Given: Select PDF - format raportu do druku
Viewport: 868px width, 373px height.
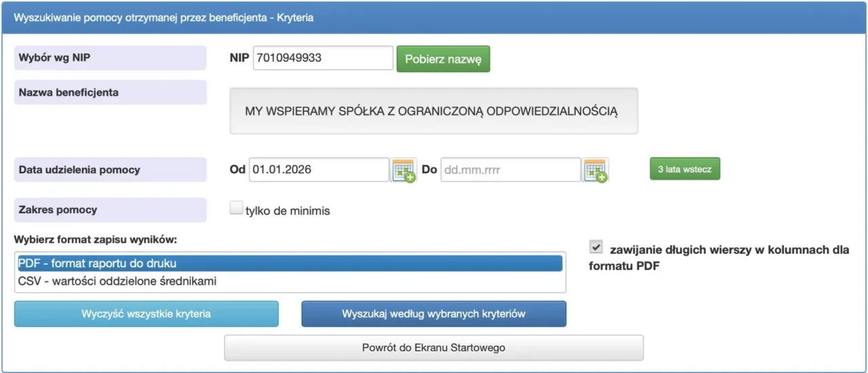Looking at the screenshot, I should pos(290,263).
